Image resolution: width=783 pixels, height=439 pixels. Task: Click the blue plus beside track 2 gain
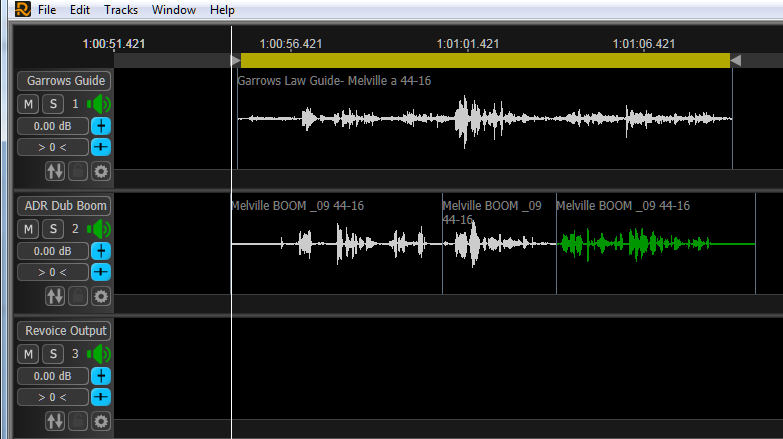coord(101,251)
